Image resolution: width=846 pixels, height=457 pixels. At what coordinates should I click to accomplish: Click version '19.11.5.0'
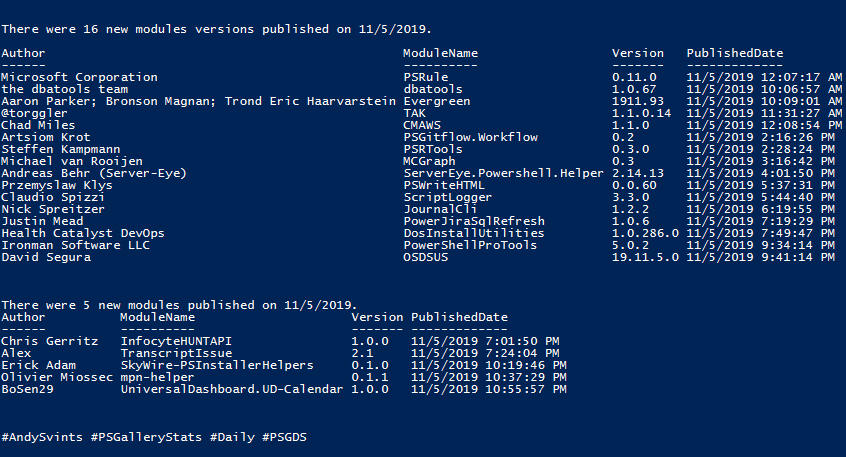click(x=645, y=257)
